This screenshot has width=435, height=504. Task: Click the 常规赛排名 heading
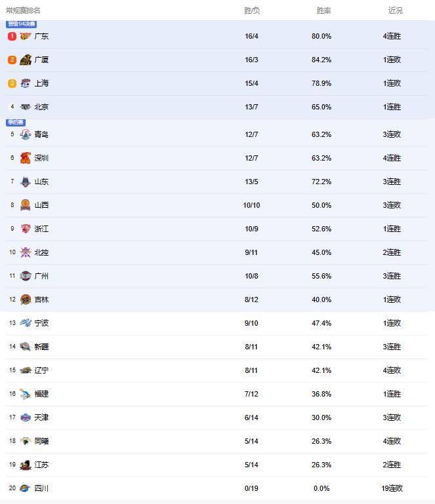point(23,10)
